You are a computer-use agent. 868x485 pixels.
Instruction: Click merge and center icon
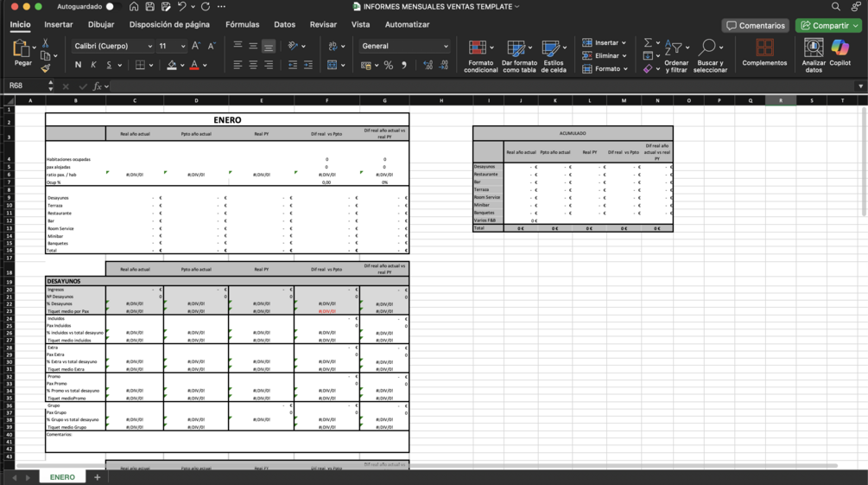click(333, 65)
